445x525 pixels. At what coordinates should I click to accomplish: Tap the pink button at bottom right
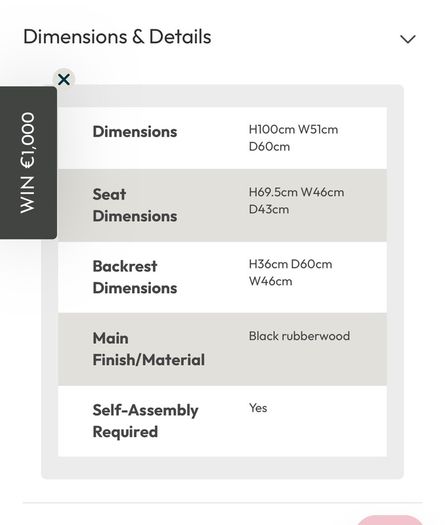389,520
